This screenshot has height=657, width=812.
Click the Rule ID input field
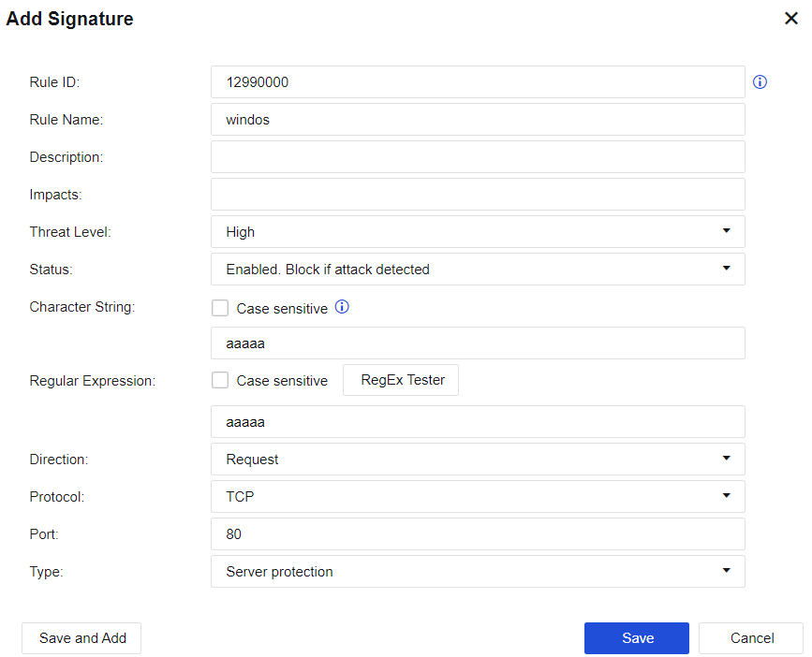[x=478, y=82]
